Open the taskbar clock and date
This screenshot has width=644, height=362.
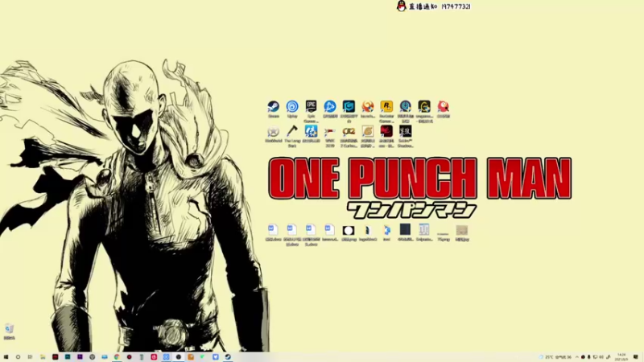(x=621, y=357)
